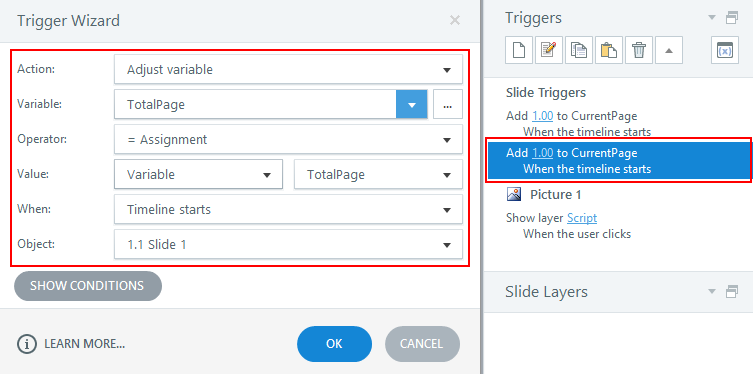Click the Script layer link
This screenshot has height=374, width=753.
coord(582,218)
